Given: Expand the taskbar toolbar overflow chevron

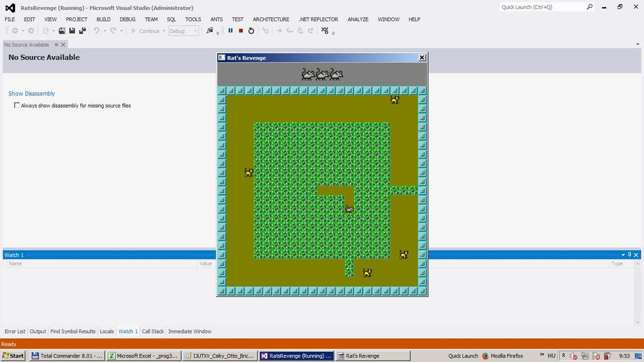Looking at the screenshot, I should pos(541,355).
